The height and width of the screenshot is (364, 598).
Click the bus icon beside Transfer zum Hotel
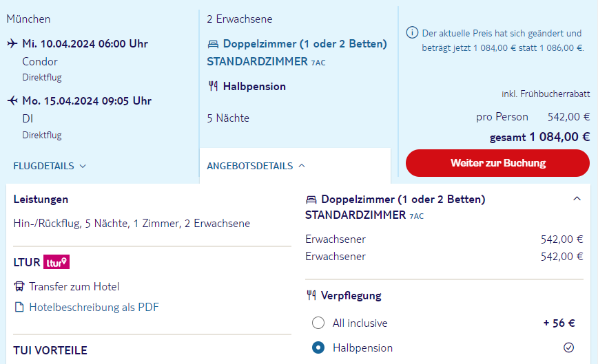click(x=19, y=286)
